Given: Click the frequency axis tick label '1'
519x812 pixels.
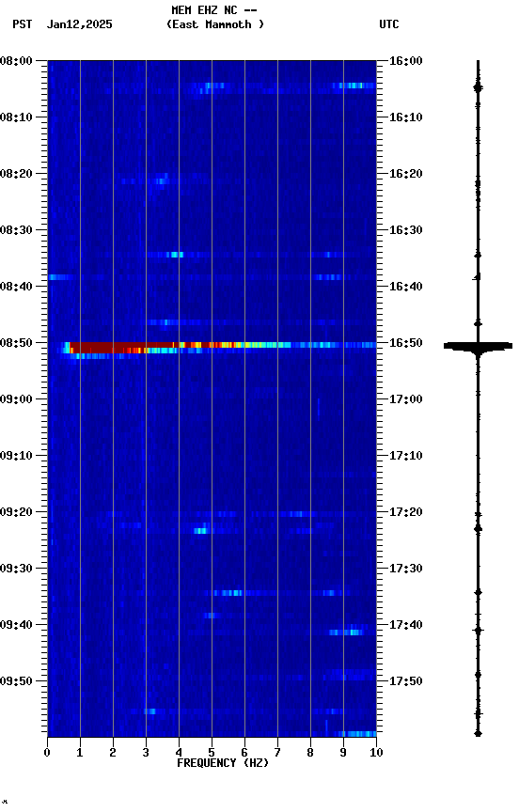Looking at the screenshot, I should [80, 753].
